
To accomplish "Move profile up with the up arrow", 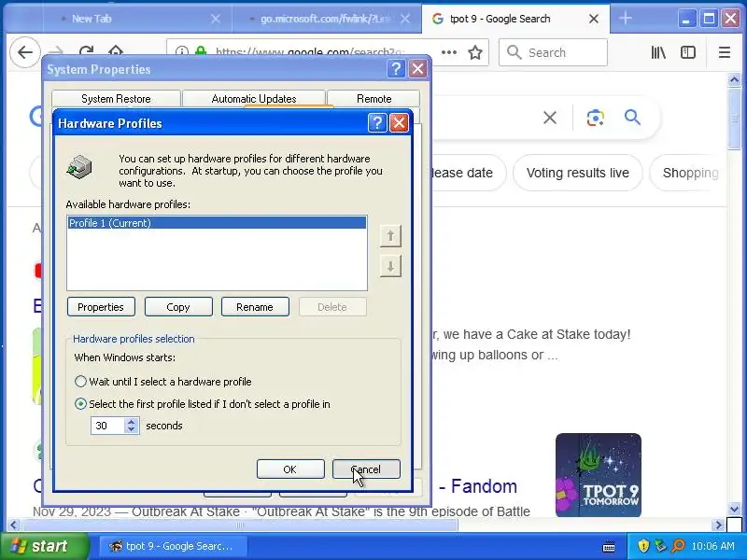I will (390, 236).
